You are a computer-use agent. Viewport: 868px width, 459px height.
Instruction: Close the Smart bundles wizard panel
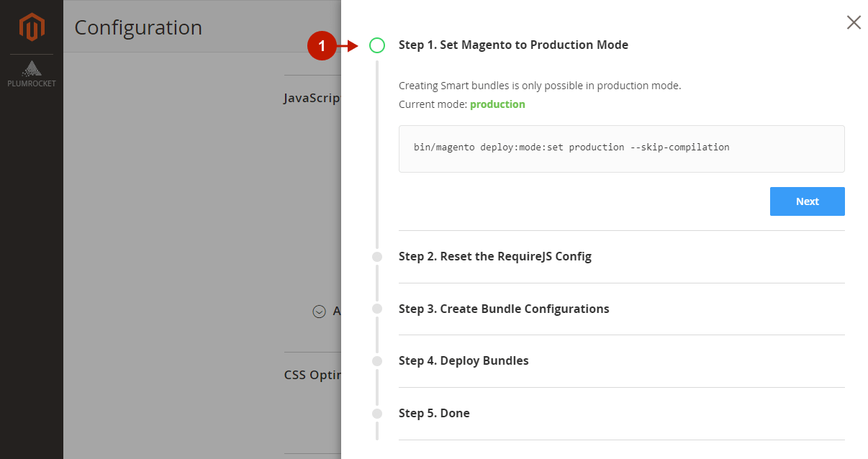(854, 22)
